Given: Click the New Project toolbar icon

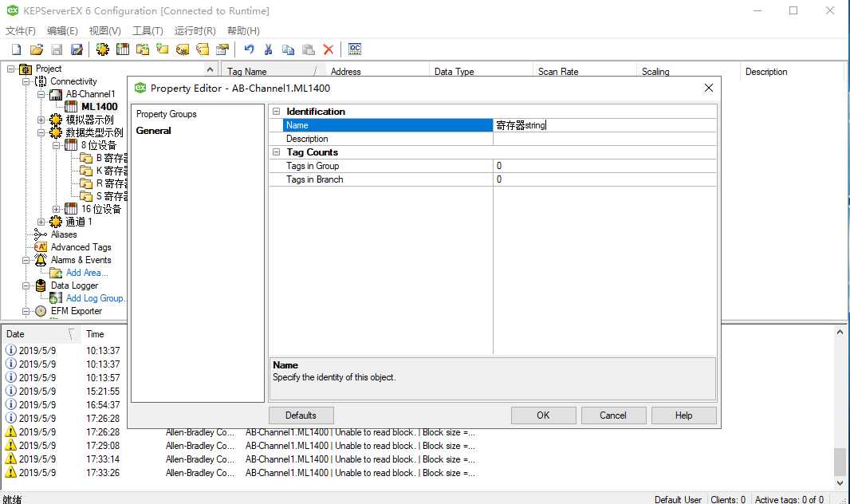Looking at the screenshot, I should [x=16, y=49].
